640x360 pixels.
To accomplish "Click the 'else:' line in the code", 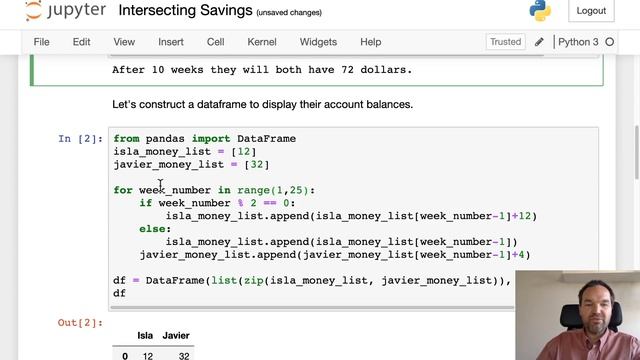I will pyautogui.click(x=155, y=229).
